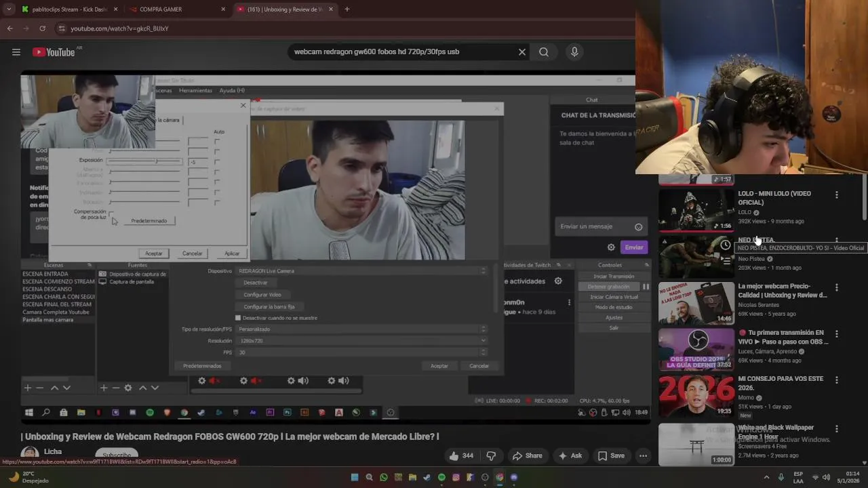This screenshot has width=868, height=488.
Task: Go forward in browser history
Action: click(26, 28)
